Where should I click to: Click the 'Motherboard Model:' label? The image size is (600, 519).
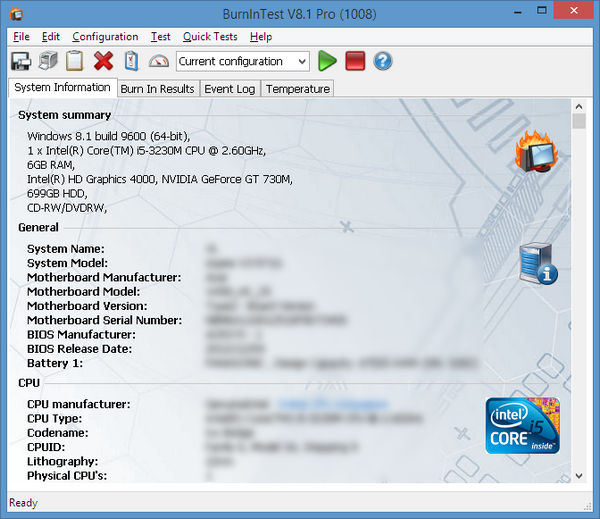click(83, 292)
